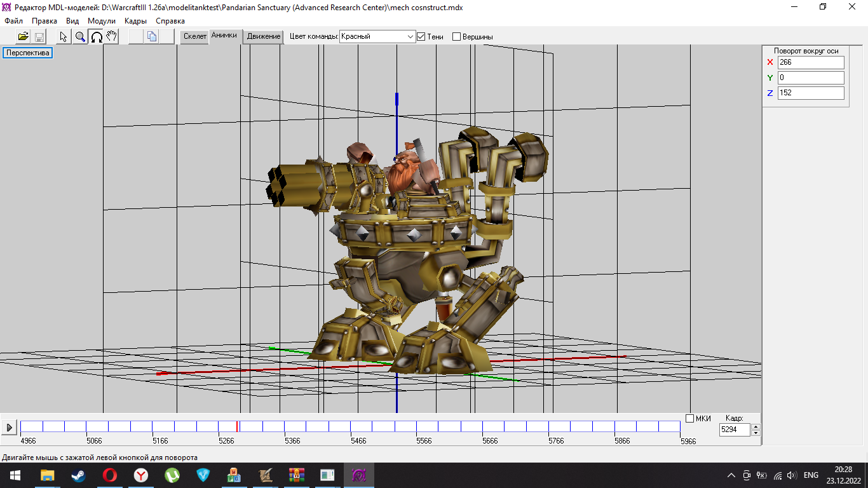Switch to the Скелет tab
The image size is (868, 488).
pyautogui.click(x=195, y=36)
